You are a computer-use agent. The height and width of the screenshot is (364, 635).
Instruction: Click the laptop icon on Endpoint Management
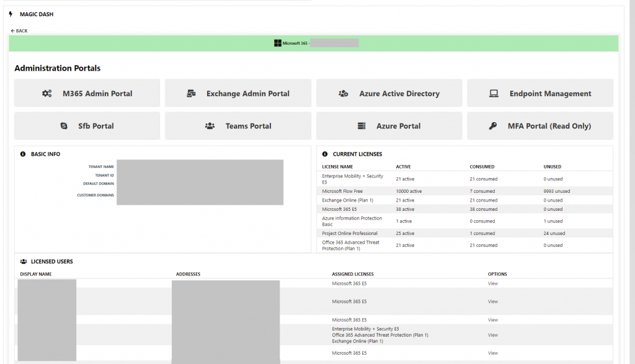494,94
